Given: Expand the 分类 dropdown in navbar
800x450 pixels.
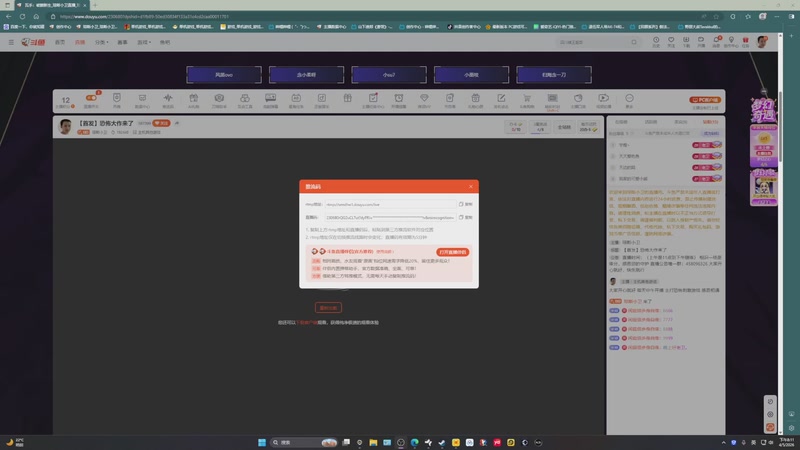Looking at the screenshot, I should pos(102,42).
